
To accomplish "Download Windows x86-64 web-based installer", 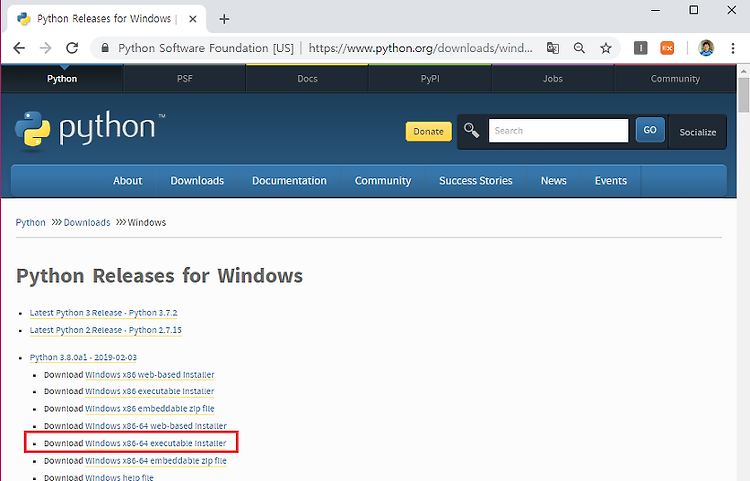I will point(156,426).
